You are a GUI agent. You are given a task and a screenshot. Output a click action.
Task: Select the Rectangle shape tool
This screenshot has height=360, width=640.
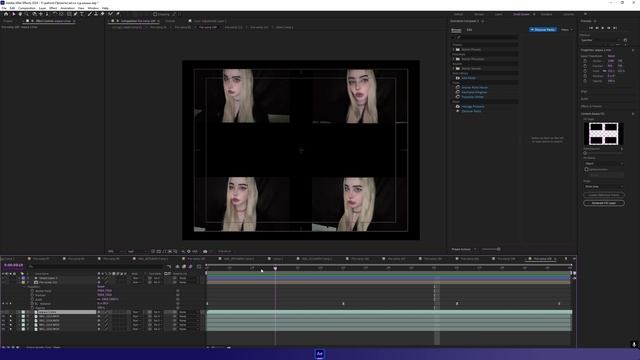[69, 14]
